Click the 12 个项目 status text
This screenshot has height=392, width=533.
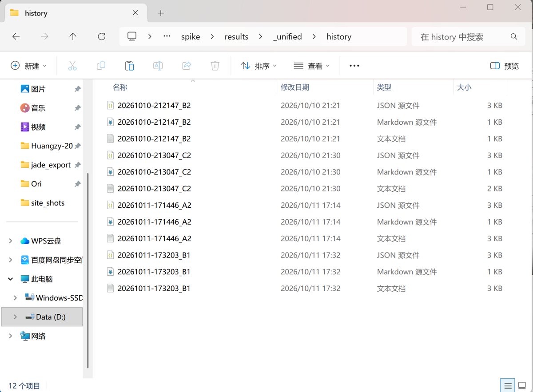(24, 386)
